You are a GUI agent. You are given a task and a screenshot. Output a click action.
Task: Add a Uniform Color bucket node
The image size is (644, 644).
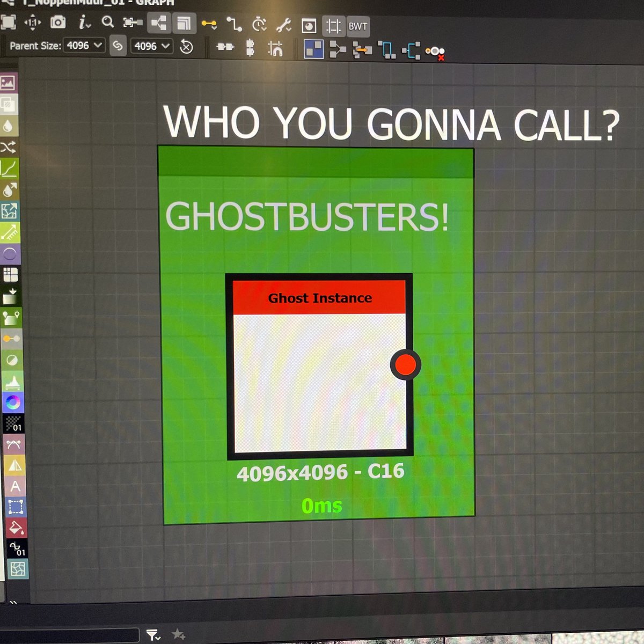click(16, 528)
